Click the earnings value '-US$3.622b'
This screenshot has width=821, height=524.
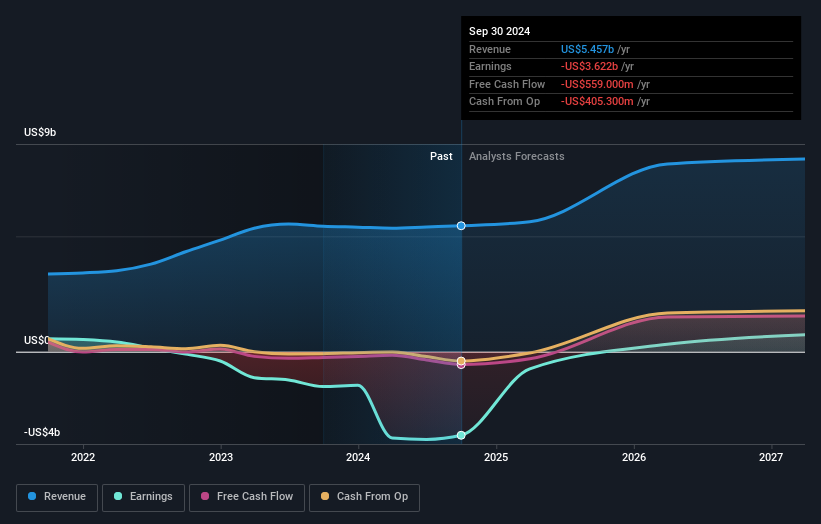tap(589, 66)
